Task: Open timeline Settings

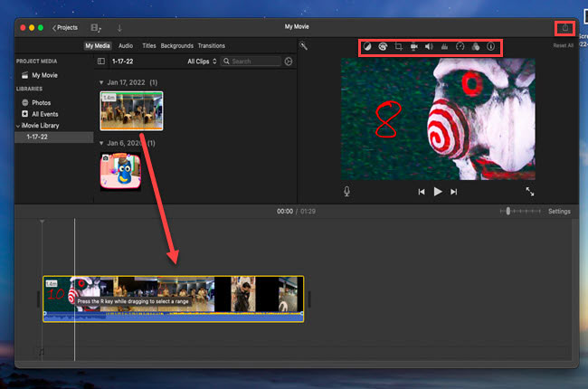Action: (x=559, y=211)
